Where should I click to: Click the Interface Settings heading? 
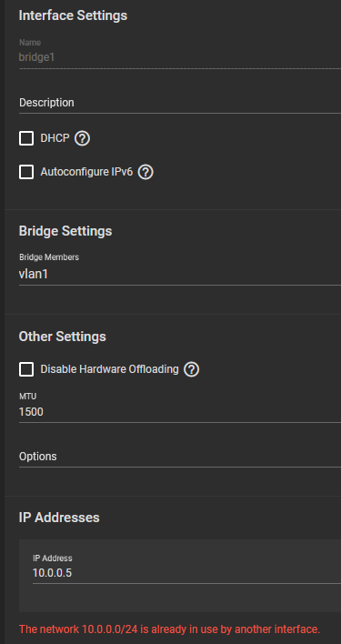(x=73, y=15)
